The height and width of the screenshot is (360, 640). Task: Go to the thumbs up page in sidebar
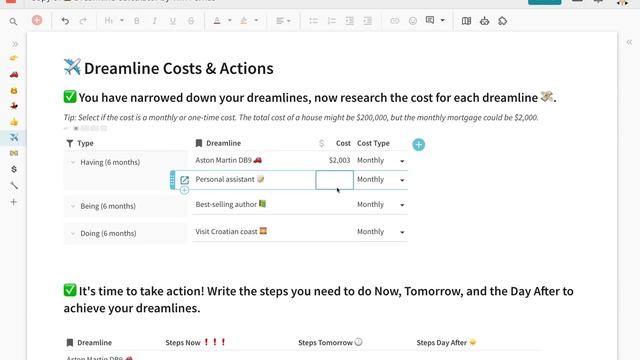click(14, 122)
